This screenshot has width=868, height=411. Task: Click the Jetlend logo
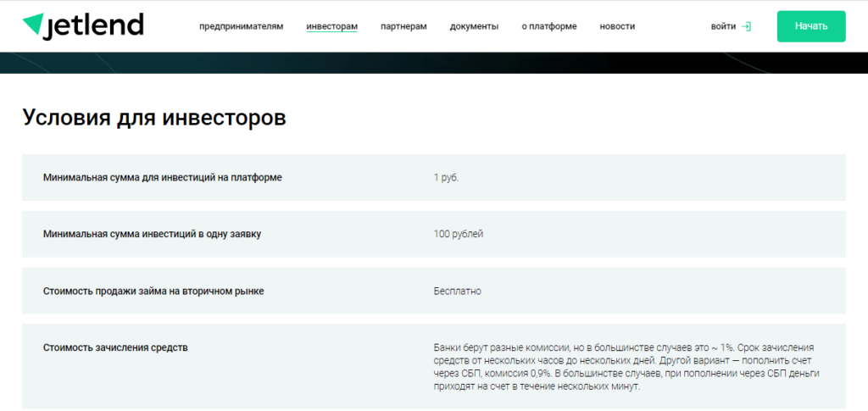pyautogui.click(x=82, y=25)
